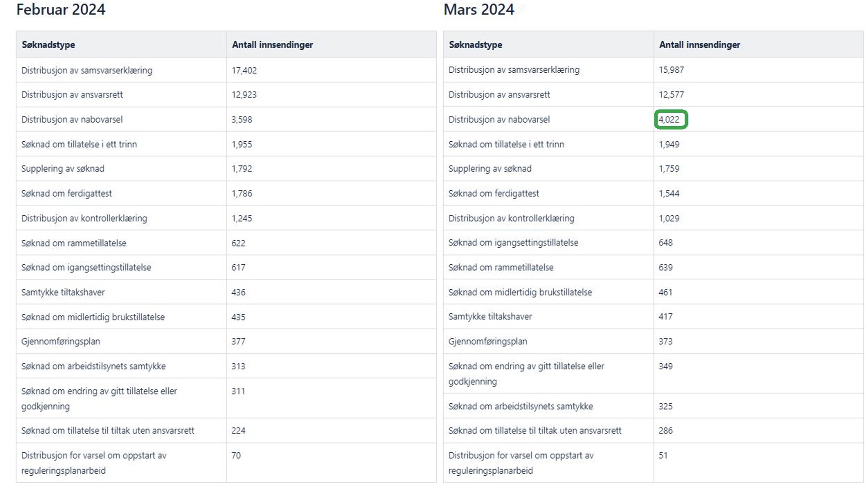
Task: Select Mars row 'Søknad om midlertidig brukstillatelse'
Action: point(653,292)
